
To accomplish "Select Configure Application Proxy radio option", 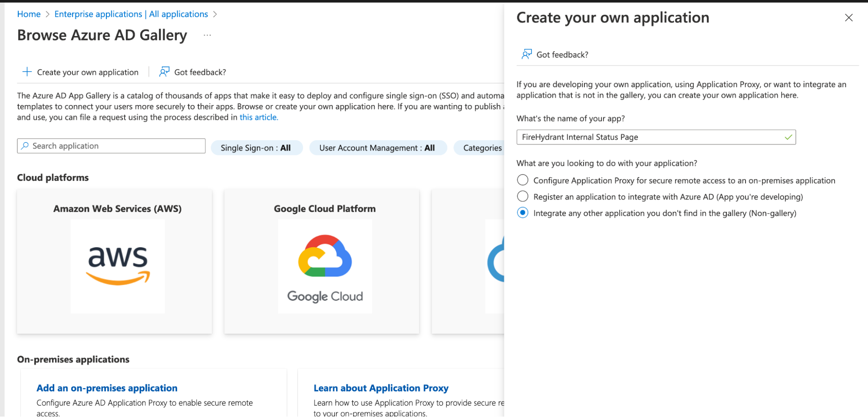I will [x=523, y=180].
